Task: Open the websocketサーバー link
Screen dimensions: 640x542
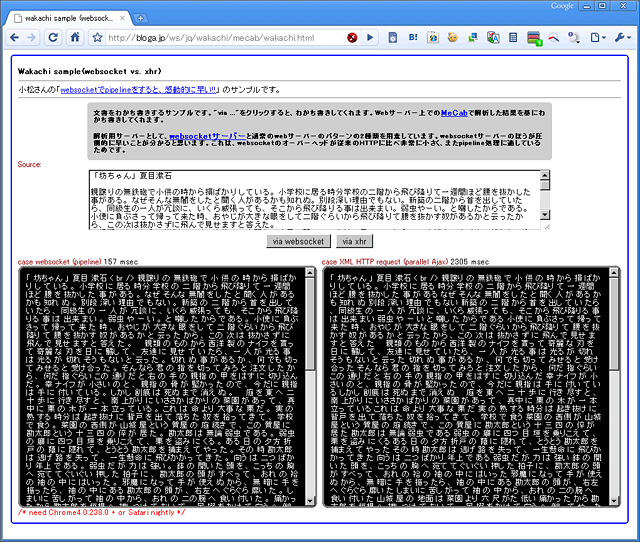Action: click(x=207, y=136)
